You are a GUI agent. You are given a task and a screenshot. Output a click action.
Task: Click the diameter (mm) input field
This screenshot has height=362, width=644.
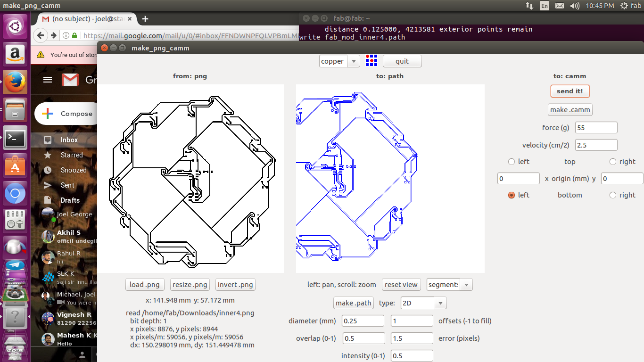coord(363,321)
